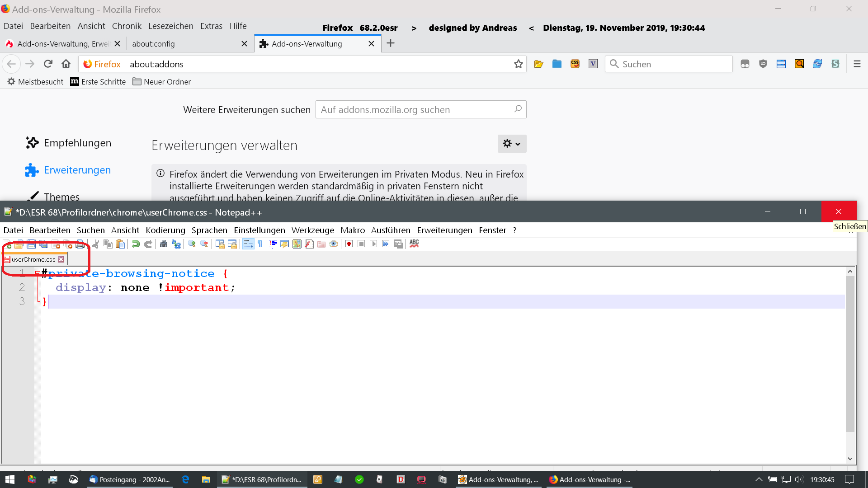Click the Firefox reload page icon

(x=48, y=64)
